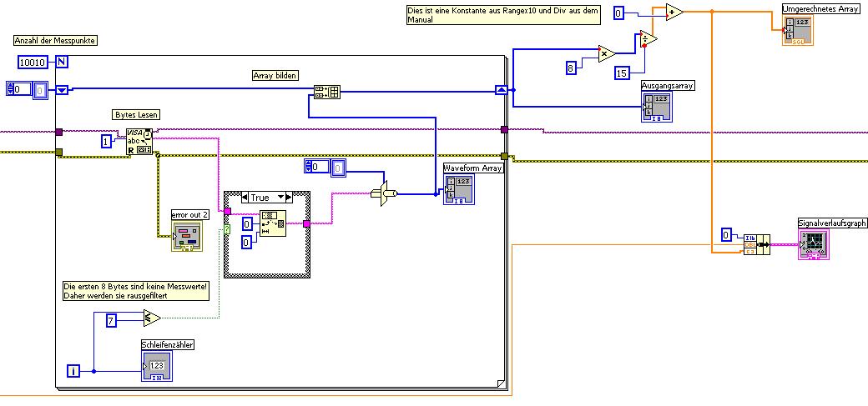Click the constant 15 wired to Divide

623,73
